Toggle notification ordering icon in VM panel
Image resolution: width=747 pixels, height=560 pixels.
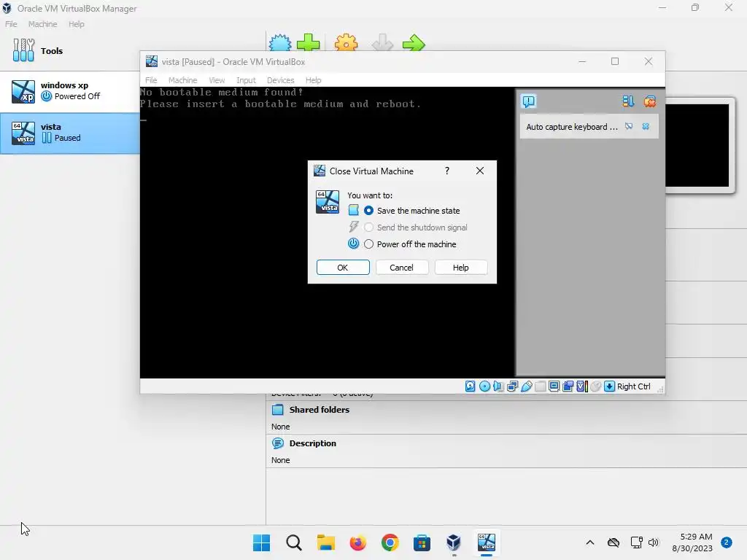pos(628,101)
